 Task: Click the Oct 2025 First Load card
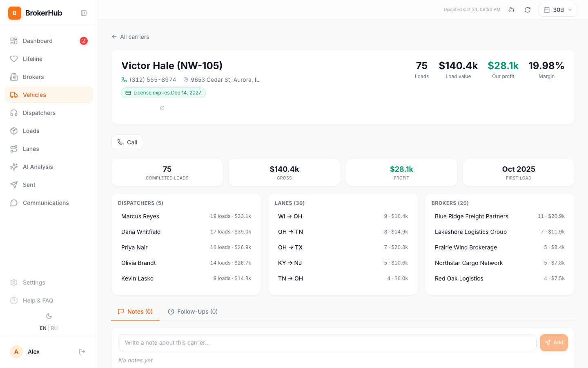[519, 173]
